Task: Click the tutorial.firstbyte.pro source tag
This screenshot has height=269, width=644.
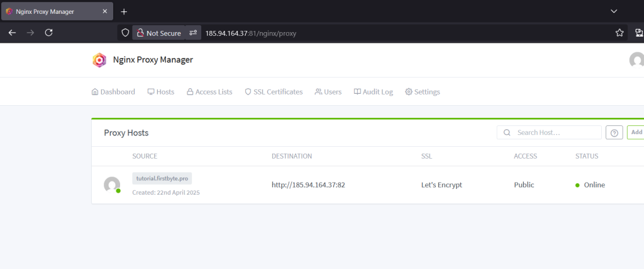Action: coord(162,178)
